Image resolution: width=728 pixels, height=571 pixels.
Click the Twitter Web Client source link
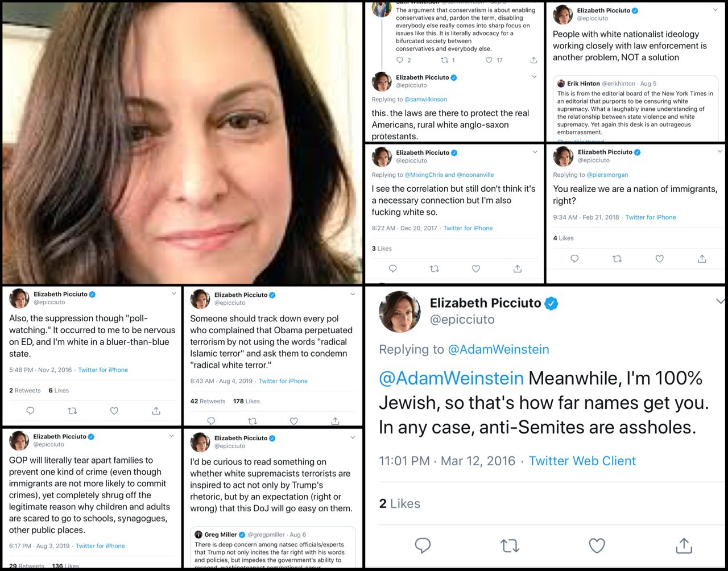tap(582, 461)
